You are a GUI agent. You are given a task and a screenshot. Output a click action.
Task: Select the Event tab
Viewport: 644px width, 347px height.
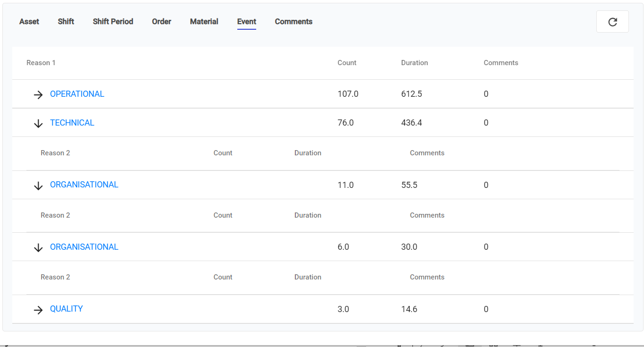click(x=247, y=22)
